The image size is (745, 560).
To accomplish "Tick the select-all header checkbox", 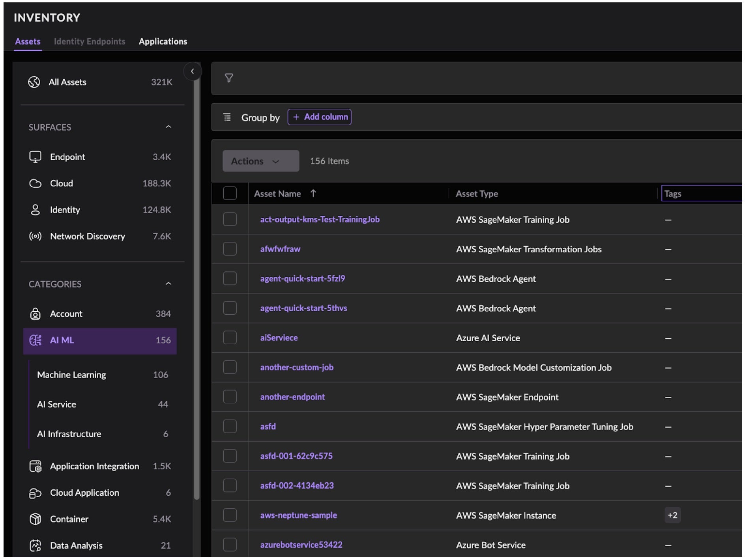I will click(230, 193).
